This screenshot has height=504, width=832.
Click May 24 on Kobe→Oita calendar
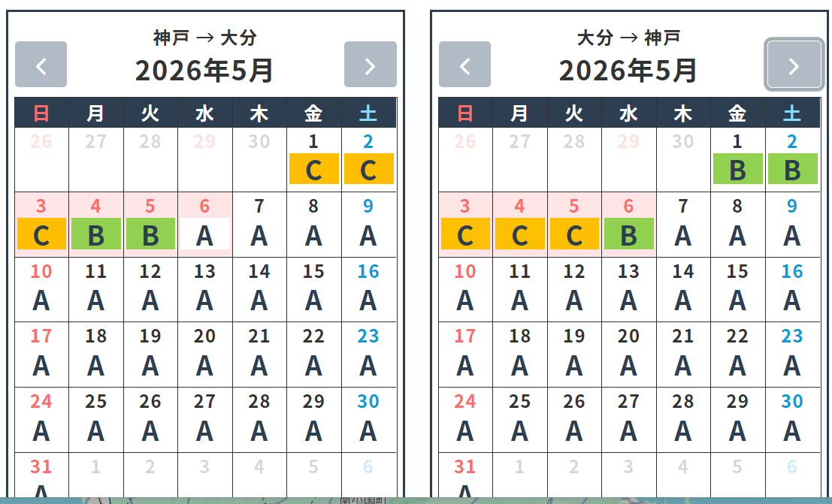coord(41,420)
